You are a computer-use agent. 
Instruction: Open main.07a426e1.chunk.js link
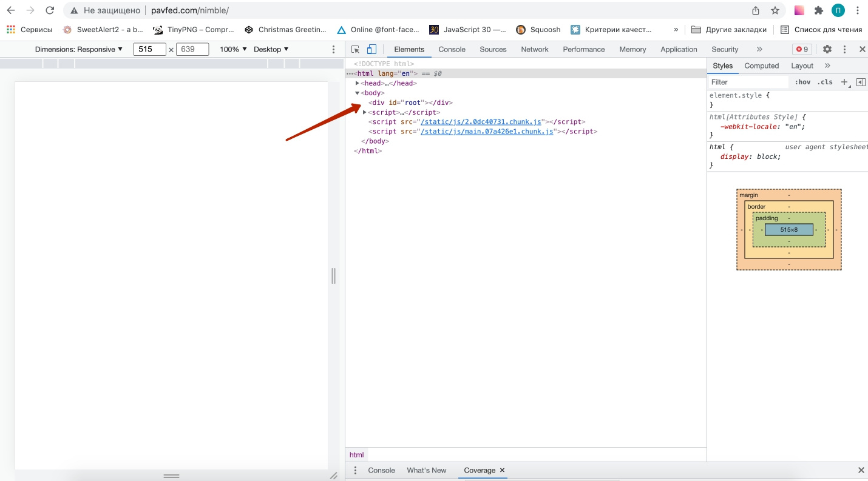[x=487, y=132]
